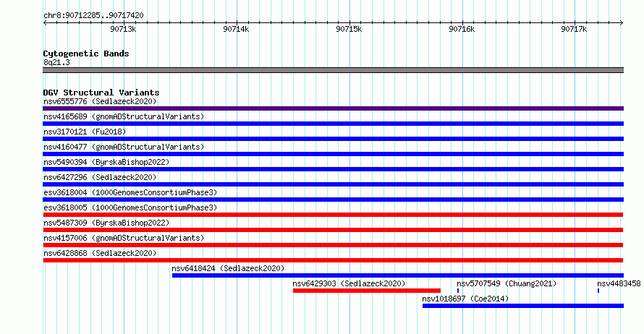This screenshot has height=334, width=644.
Task: Open nsv4157006 (gnomADStructuralVariants) label
Action: pyautogui.click(x=124, y=238)
